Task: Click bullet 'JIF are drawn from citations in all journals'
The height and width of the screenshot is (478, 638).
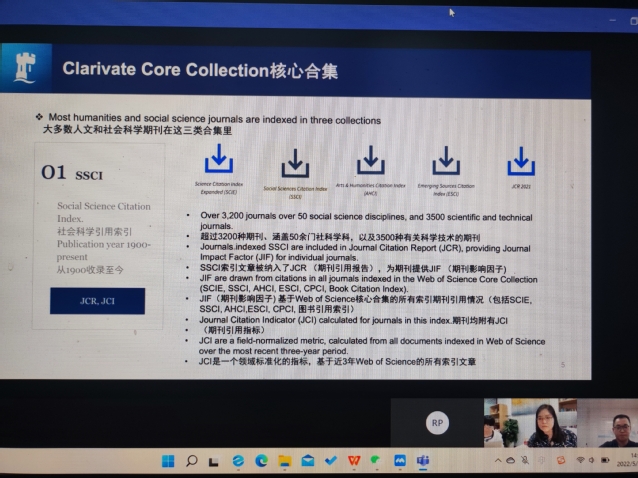Action: pos(368,284)
